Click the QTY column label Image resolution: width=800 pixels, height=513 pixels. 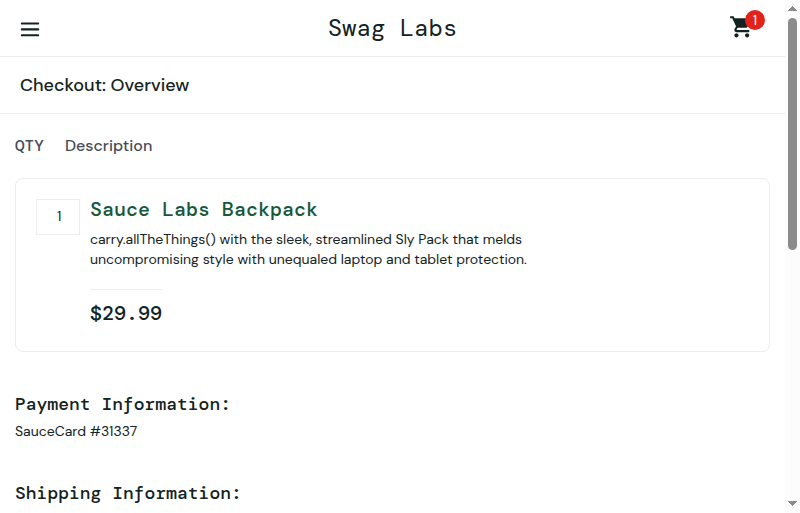tap(29, 146)
